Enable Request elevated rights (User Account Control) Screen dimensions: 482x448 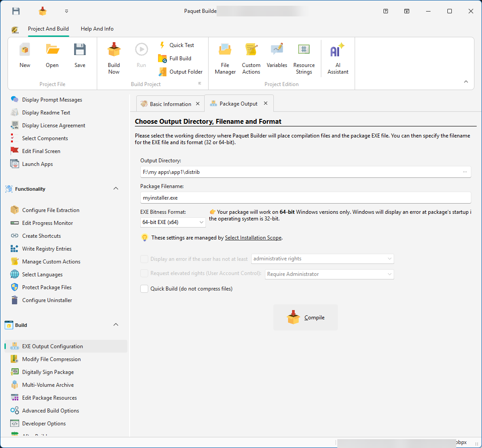click(144, 273)
